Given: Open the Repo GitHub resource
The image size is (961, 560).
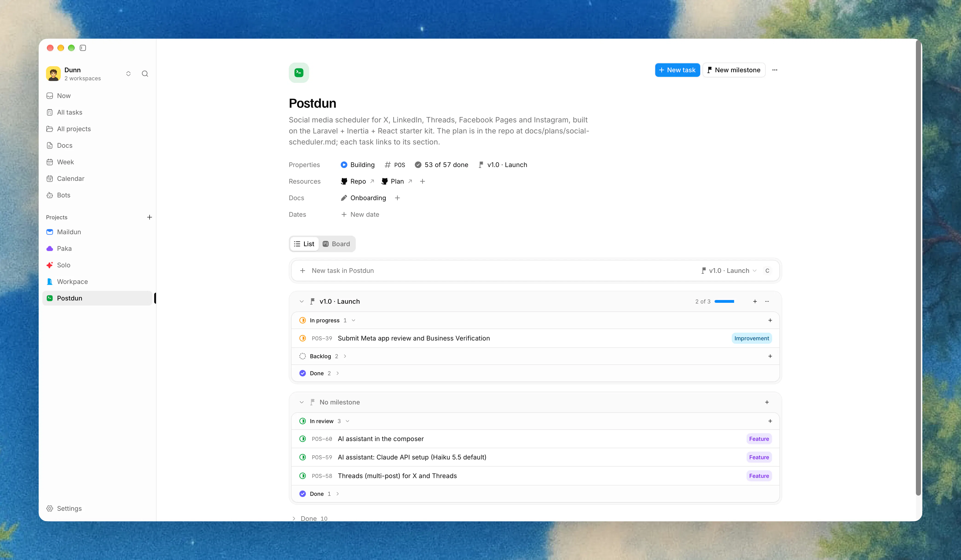Looking at the screenshot, I should (x=357, y=181).
